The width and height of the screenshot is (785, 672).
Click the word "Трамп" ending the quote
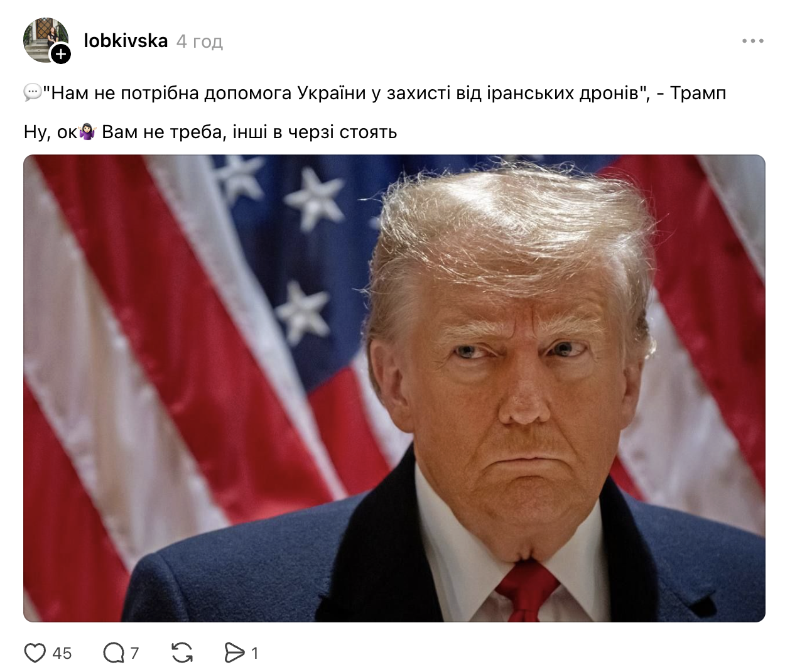pos(698,93)
